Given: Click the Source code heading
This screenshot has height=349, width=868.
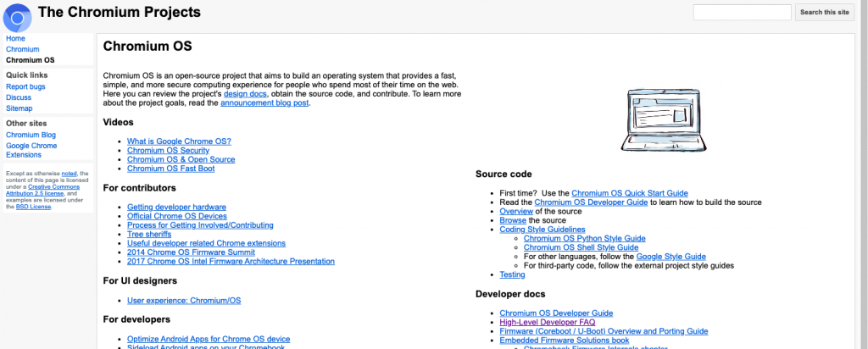Looking at the screenshot, I should tap(504, 174).
